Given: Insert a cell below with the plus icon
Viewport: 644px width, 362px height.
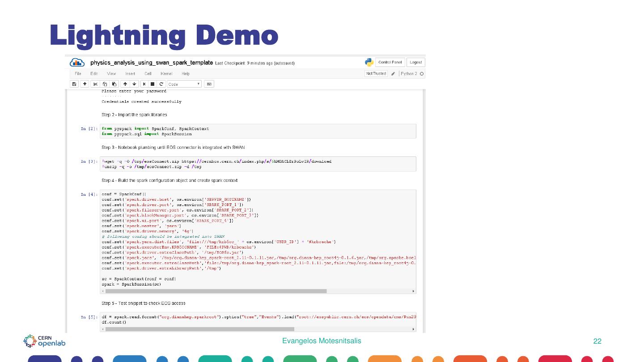Looking at the screenshot, I should click(x=84, y=84).
